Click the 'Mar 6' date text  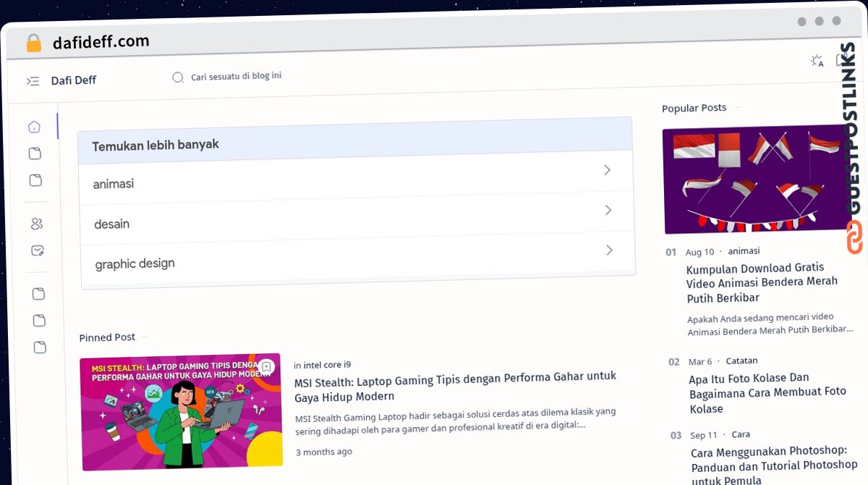(700, 361)
